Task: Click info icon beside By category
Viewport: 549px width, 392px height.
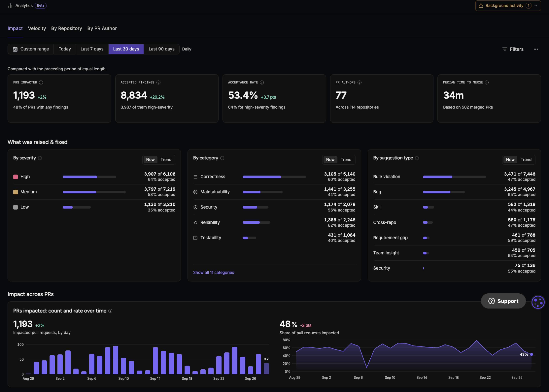Action: click(x=222, y=158)
